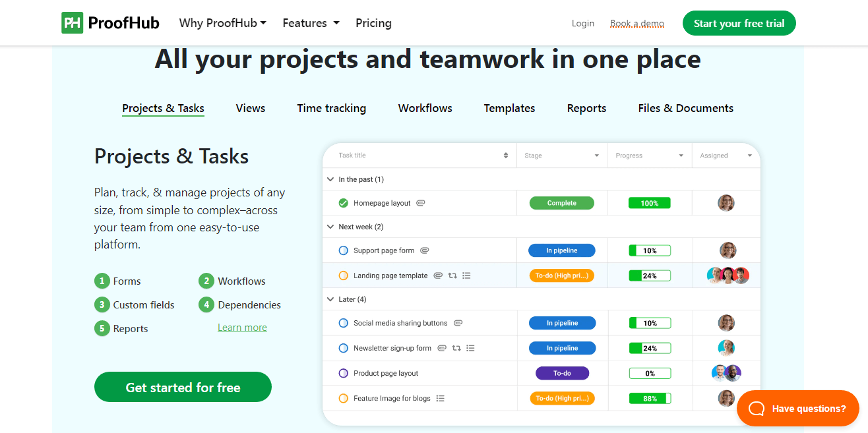
Task: Mark Support page form as complete
Action: click(x=343, y=250)
